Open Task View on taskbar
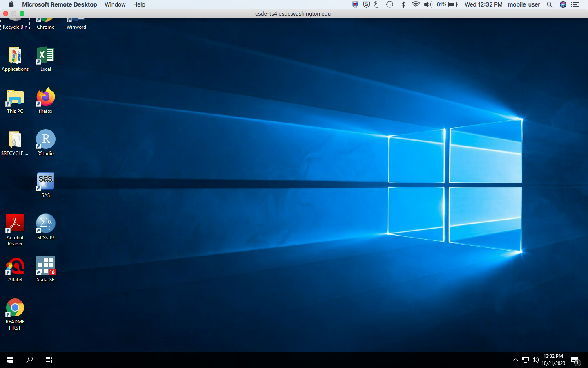 click(49, 360)
